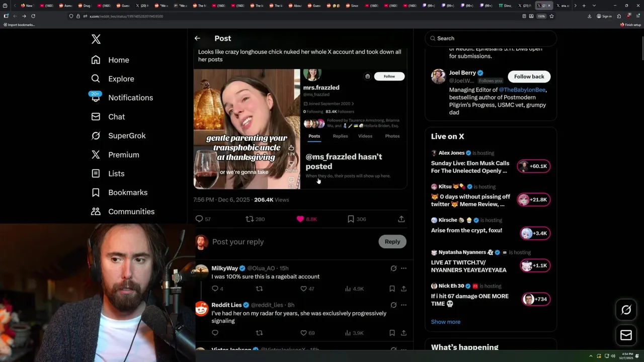Share Reddit Lies comment
This screenshot has height=362, width=644.
pyautogui.click(x=404, y=333)
